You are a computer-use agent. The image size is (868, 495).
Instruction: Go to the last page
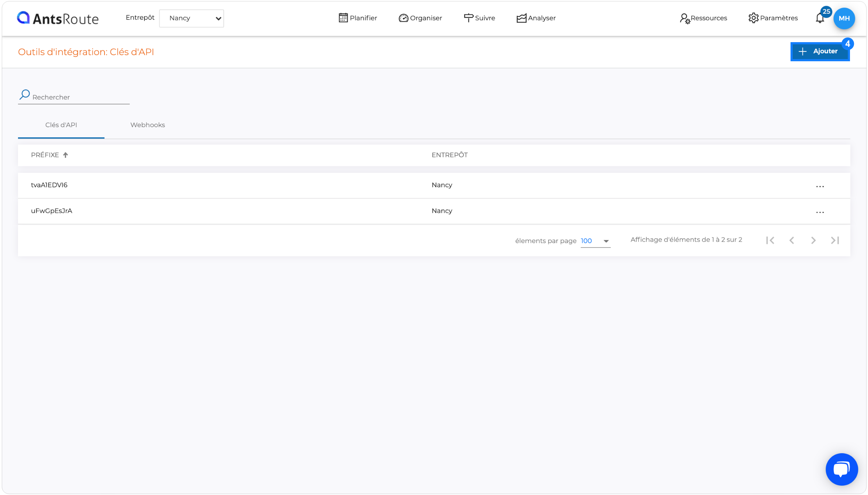point(835,240)
